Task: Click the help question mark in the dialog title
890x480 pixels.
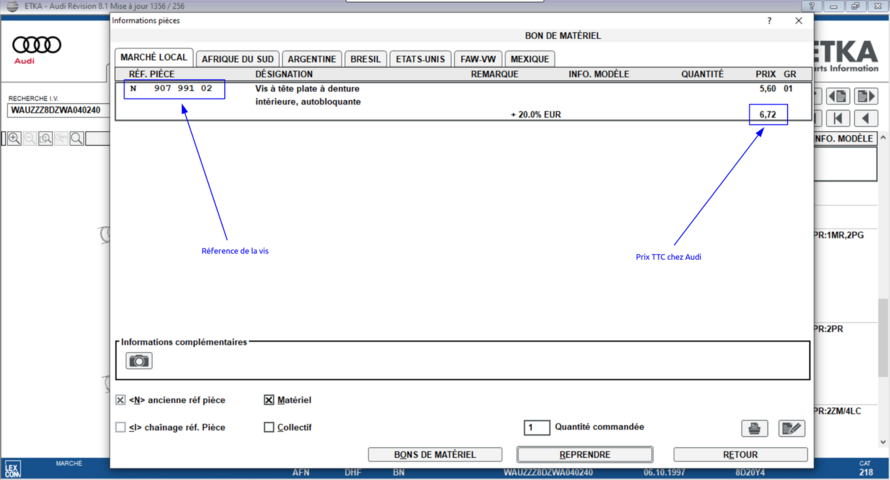Action: (x=769, y=20)
